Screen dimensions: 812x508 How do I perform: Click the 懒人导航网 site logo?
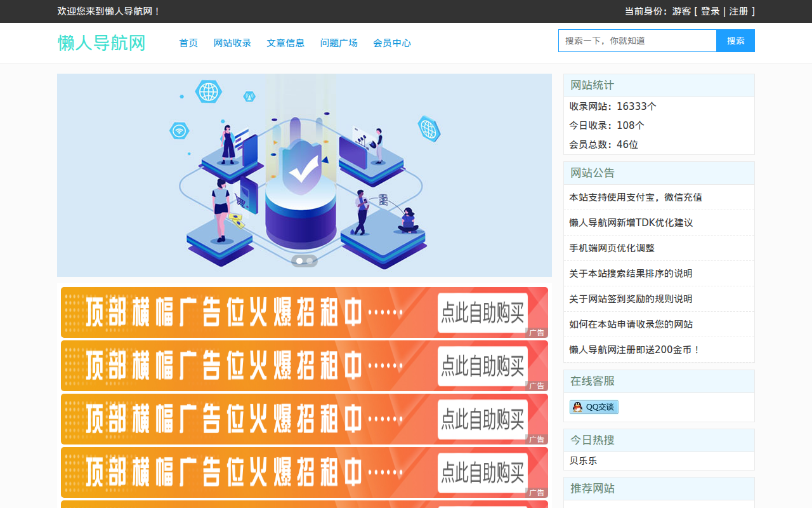[101, 43]
